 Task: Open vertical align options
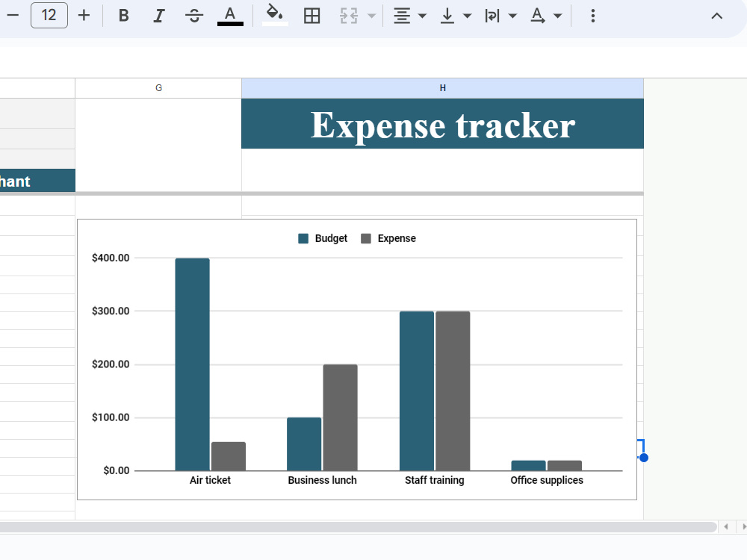pyautogui.click(x=447, y=16)
